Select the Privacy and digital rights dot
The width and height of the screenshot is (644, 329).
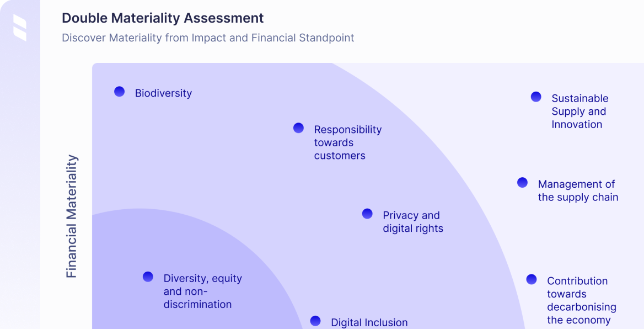[x=367, y=214]
